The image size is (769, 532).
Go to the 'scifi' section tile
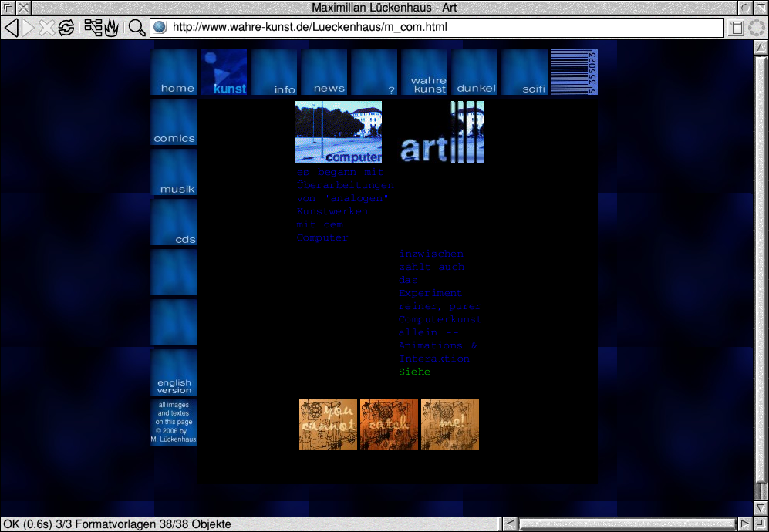click(x=524, y=72)
